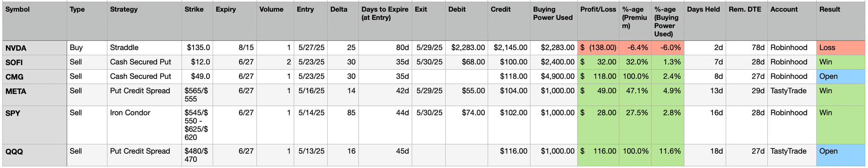Select the SOFI row header cell
The height and width of the screenshot is (168, 868).
34,62
